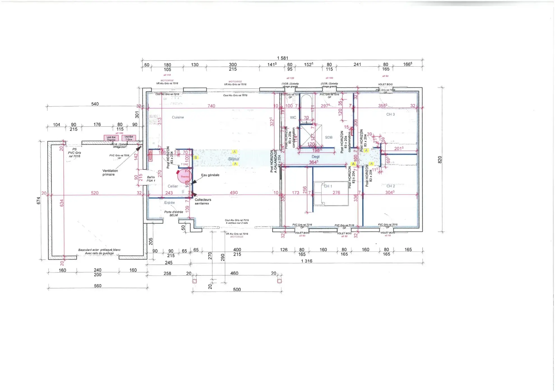Click right red post square below terrace
555x392 pixels.
point(279,281)
